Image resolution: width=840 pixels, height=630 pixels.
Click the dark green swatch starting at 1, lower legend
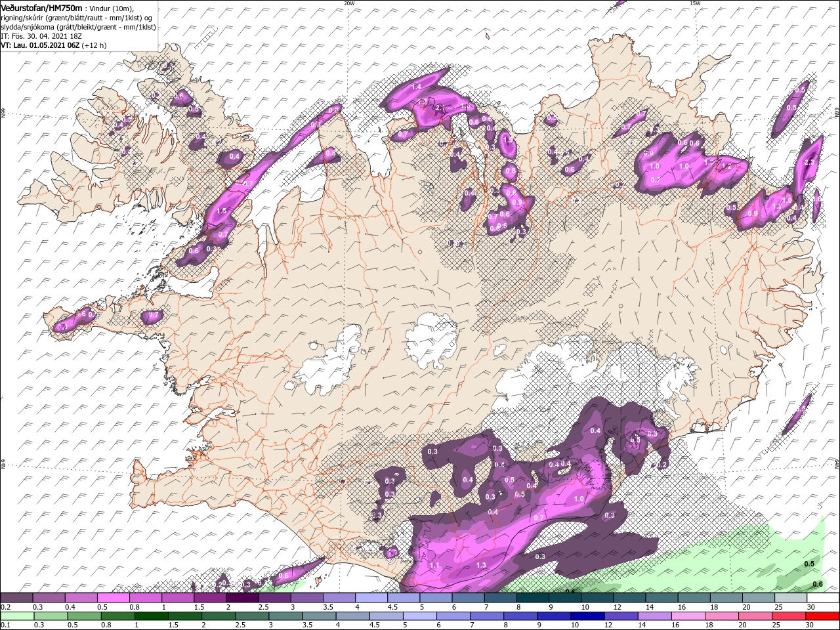click(x=151, y=616)
